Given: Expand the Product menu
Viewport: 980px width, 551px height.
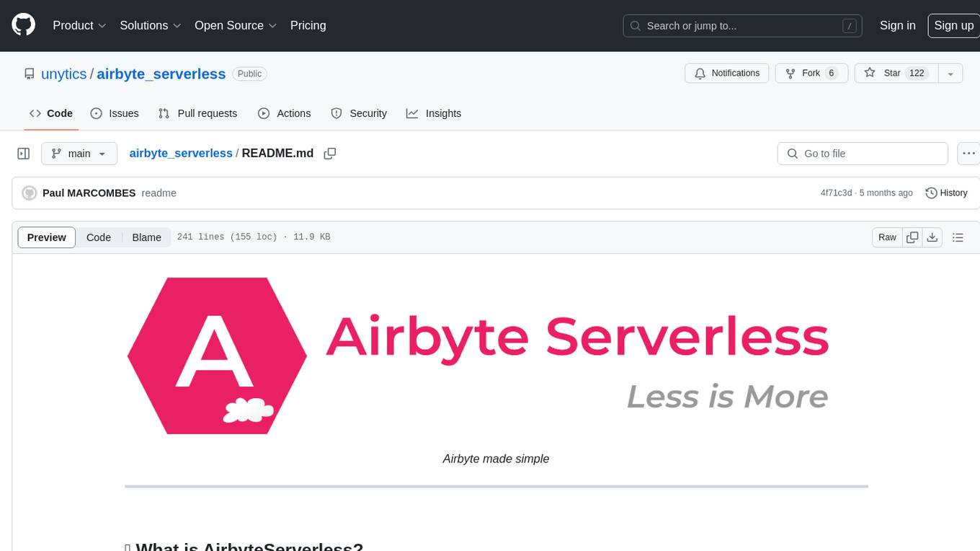Looking at the screenshot, I should (79, 25).
